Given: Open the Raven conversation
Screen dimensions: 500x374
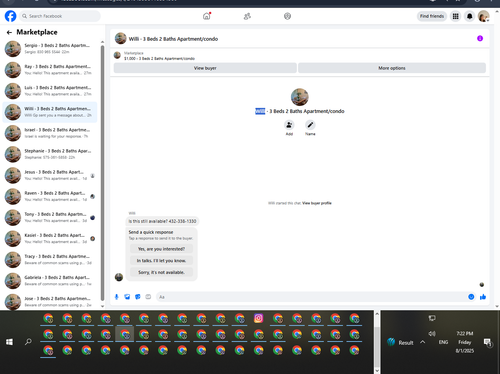Looking at the screenshot, I should 50,196.
